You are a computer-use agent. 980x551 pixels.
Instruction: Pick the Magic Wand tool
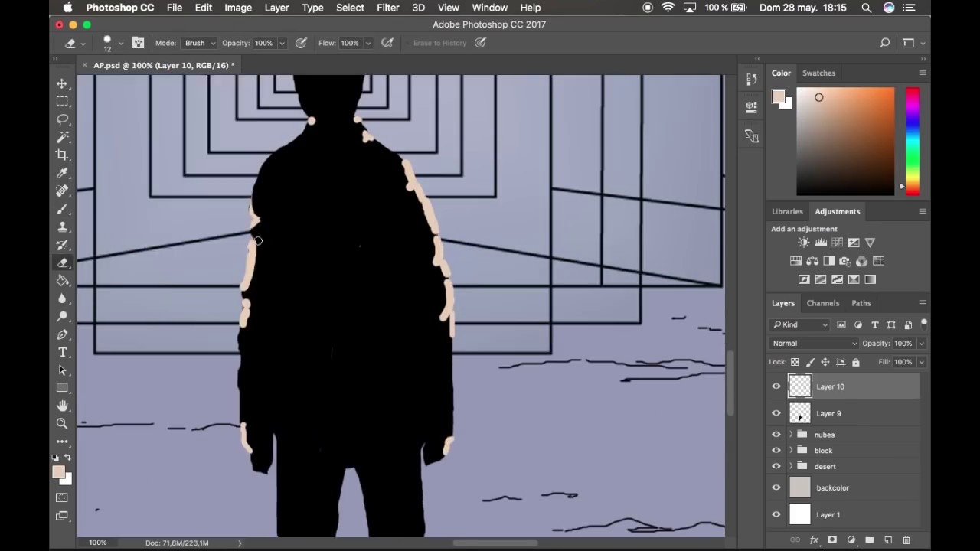click(62, 137)
